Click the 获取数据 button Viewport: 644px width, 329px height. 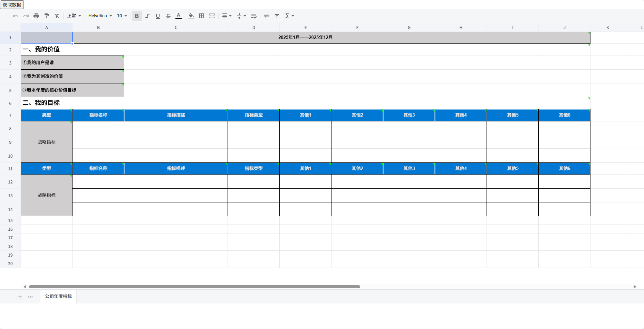click(12, 5)
